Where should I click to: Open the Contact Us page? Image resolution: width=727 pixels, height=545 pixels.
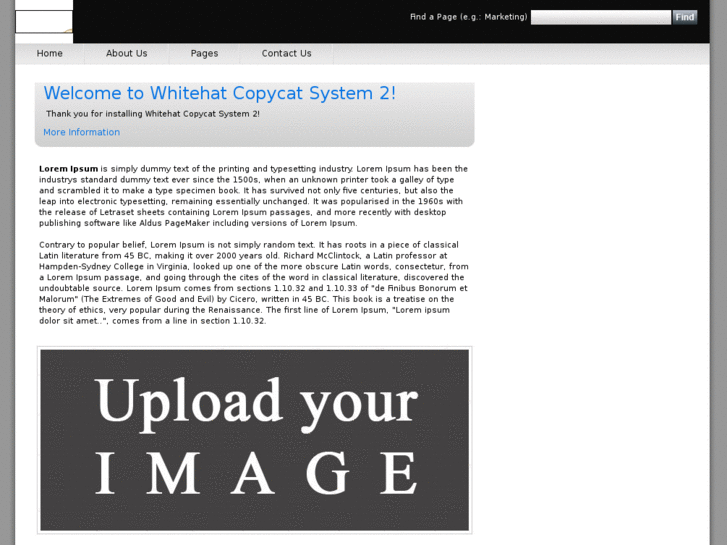pyautogui.click(x=286, y=53)
